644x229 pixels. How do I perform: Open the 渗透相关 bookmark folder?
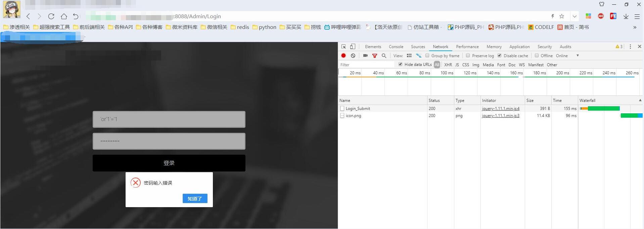click(x=16, y=27)
